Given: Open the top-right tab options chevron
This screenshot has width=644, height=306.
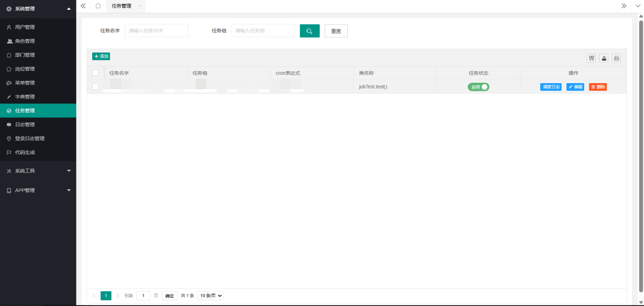Looking at the screenshot, I should coord(638,6).
